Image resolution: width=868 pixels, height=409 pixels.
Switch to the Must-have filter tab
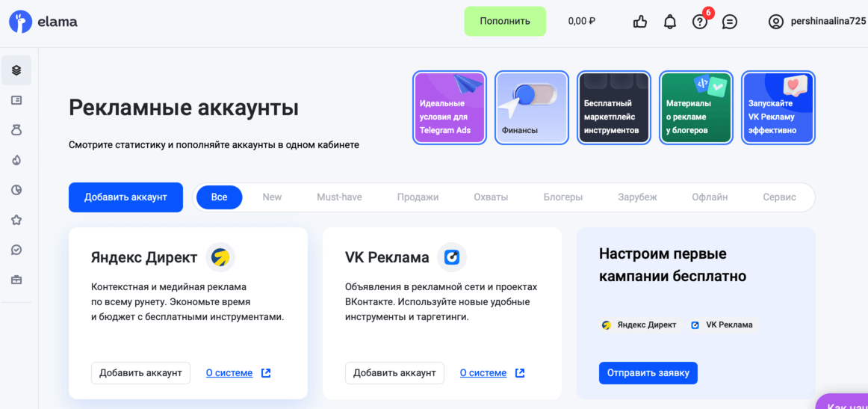coord(339,197)
